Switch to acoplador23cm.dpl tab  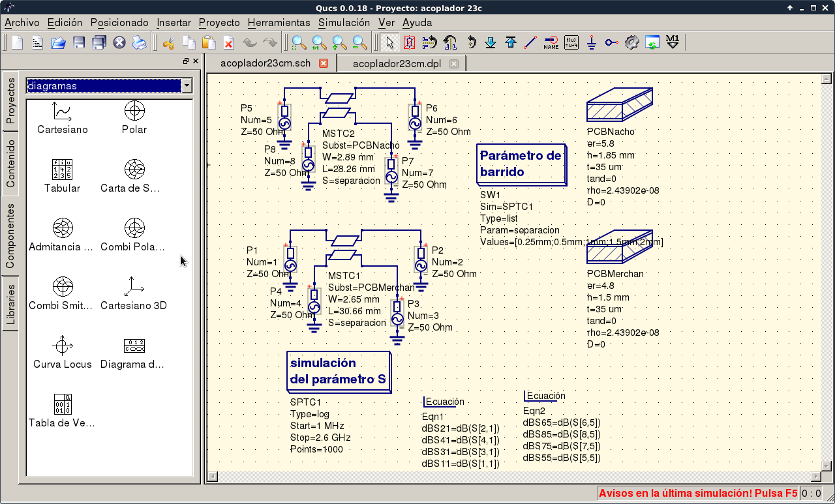pyautogui.click(x=397, y=63)
